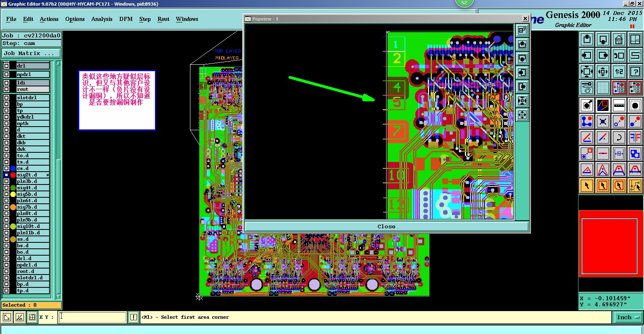The width and height of the screenshot is (644, 334).
Task: Select the polygon area selection tool
Action: (619, 186)
